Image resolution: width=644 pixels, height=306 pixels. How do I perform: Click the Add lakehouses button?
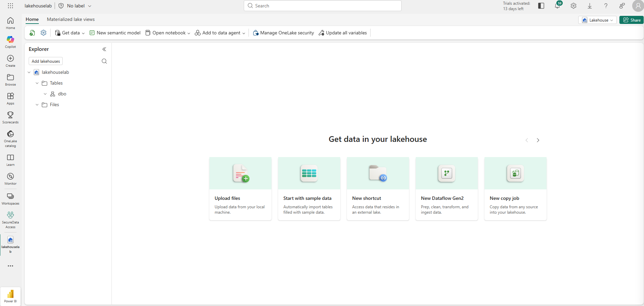click(46, 61)
